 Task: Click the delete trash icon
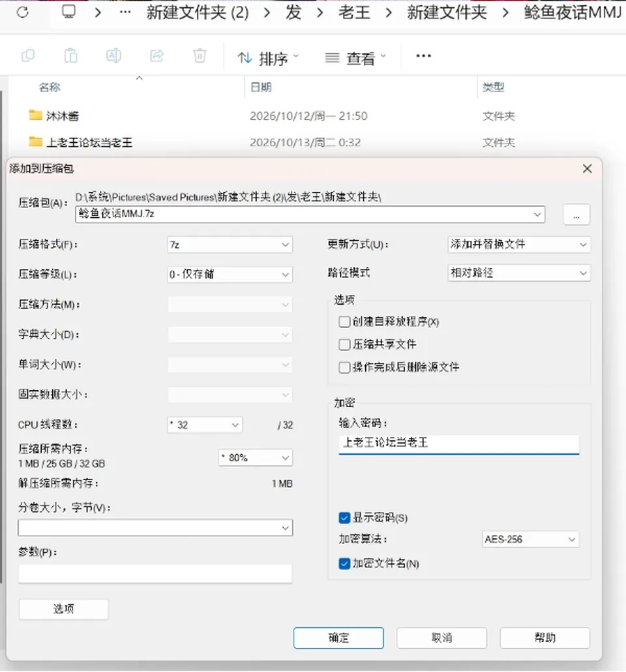point(200,55)
